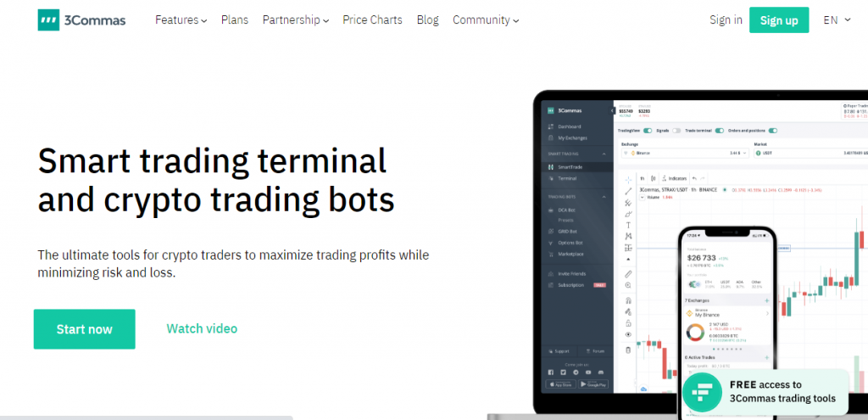Select the Text tool on the chart
This screenshot has height=420, width=868.
[628, 225]
